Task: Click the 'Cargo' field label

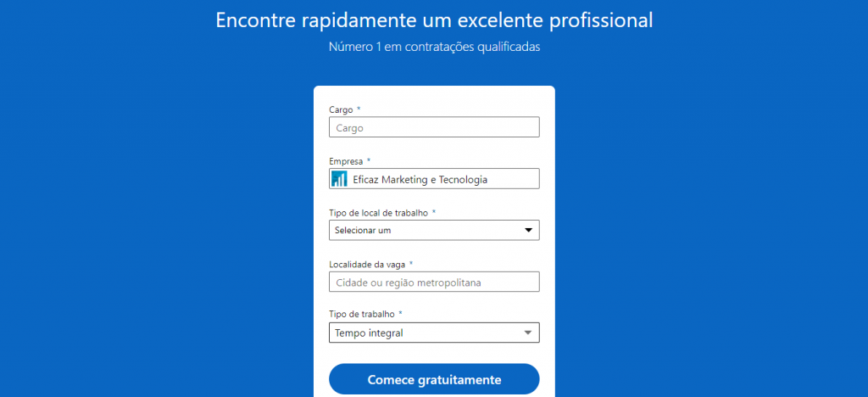Action: pyautogui.click(x=341, y=109)
